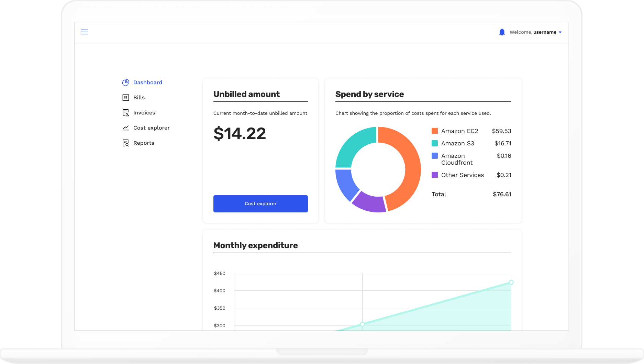Expand the username dropdown arrow

(560, 32)
